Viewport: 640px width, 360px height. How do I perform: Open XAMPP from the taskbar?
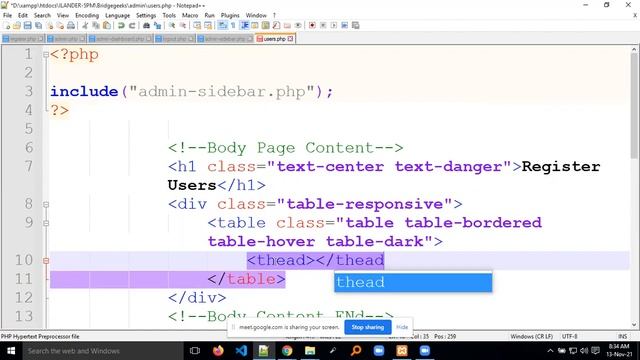(402, 351)
